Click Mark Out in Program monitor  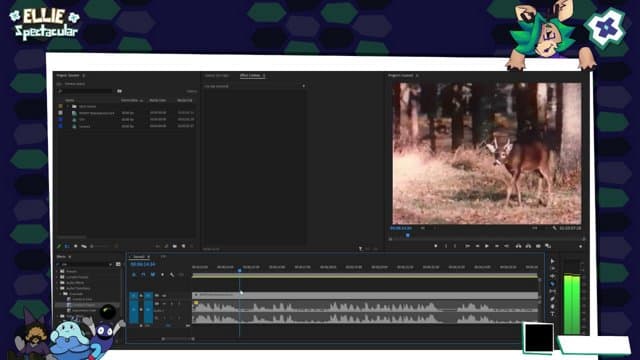tap(455, 246)
